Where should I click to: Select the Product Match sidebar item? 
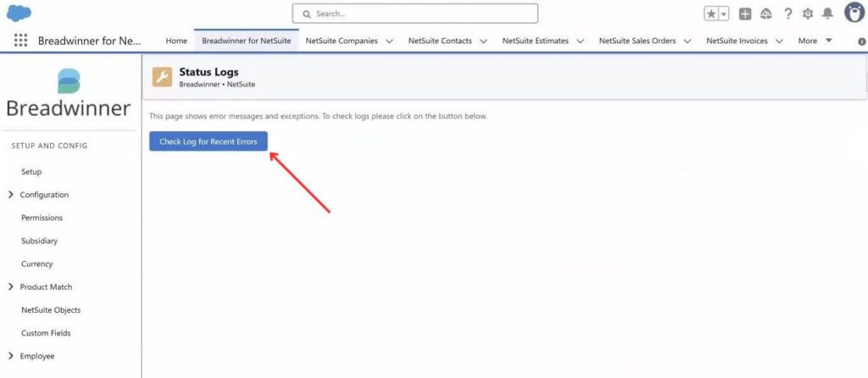[x=46, y=286]
